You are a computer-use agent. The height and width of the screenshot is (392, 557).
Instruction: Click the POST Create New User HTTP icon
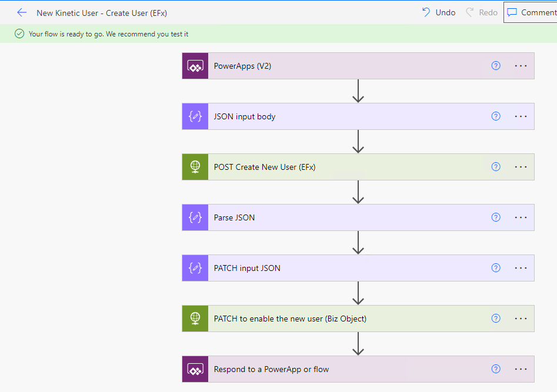tap(195, 167)
